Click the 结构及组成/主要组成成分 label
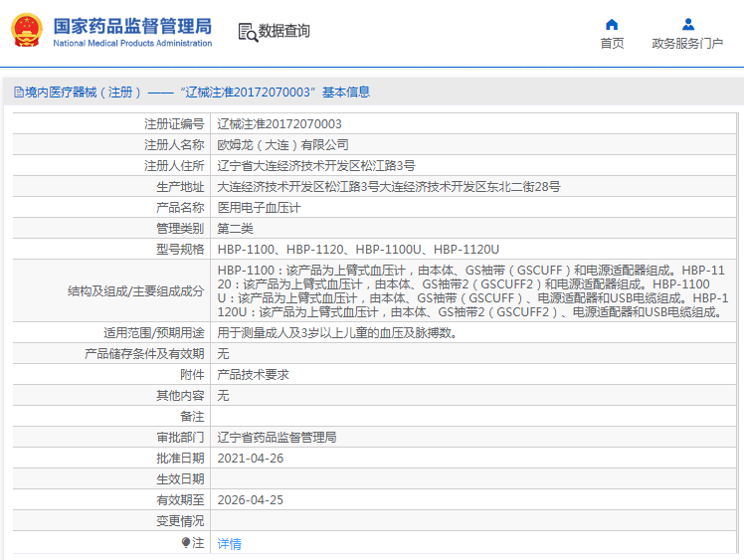This screenshot has width=744, height=560. [x=135, y=290]
